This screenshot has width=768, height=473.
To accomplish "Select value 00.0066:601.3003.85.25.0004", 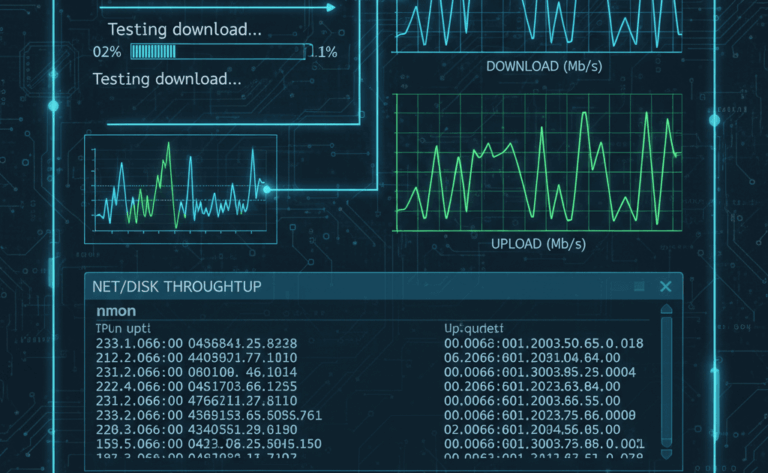I will 540,372.
